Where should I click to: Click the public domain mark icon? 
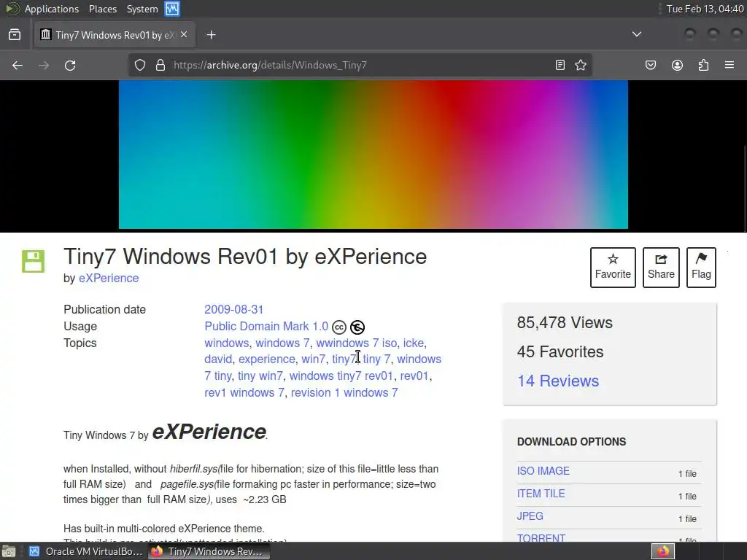[357, 327]
